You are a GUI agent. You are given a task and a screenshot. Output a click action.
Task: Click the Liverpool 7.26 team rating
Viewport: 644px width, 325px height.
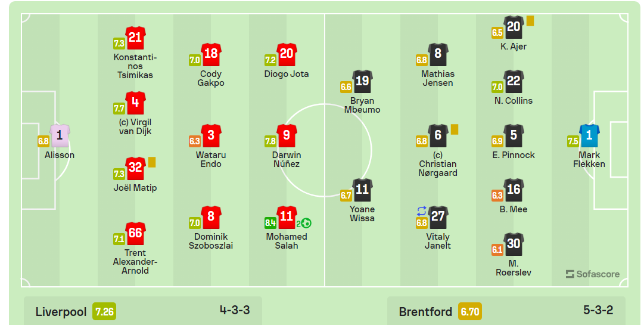[x=104, y=311]
